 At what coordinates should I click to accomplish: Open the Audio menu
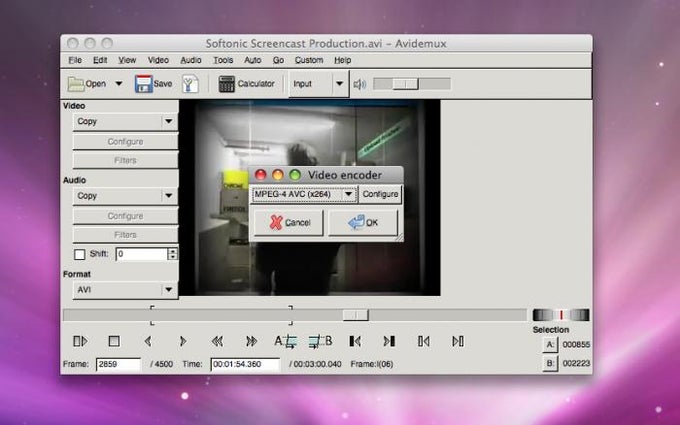pyautogui.click(x=191, y=60)
